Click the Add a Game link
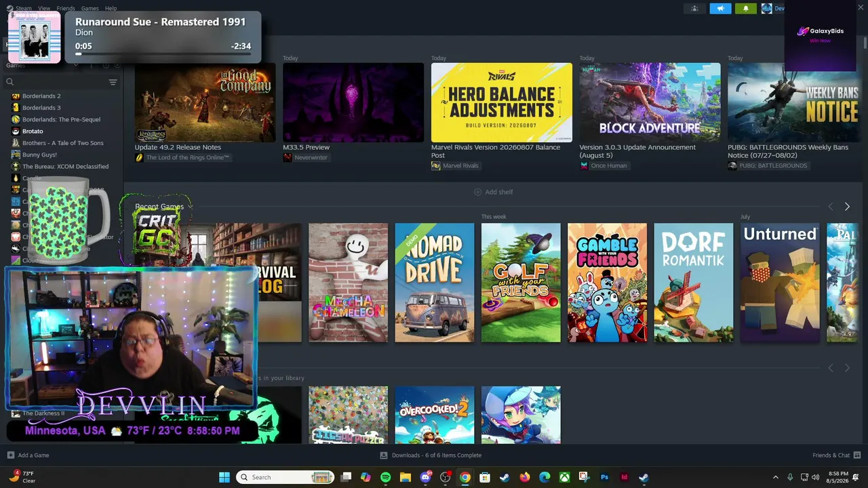Viewport: 868px width, 488px height. pos(33,455)
